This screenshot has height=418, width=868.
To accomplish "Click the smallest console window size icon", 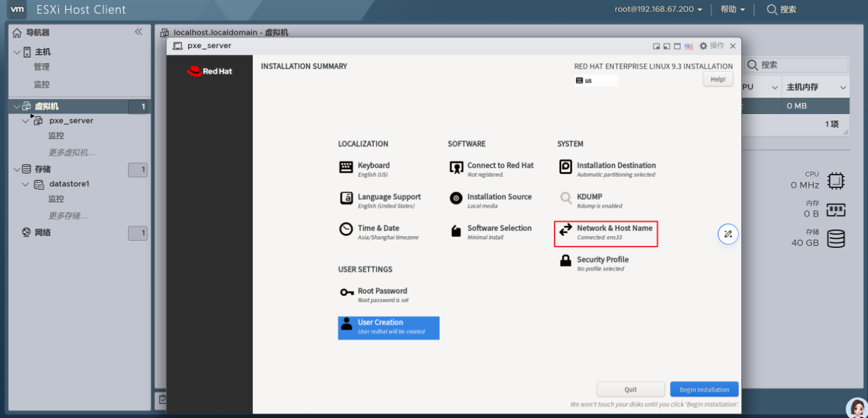I will click(x=656, y=46).
